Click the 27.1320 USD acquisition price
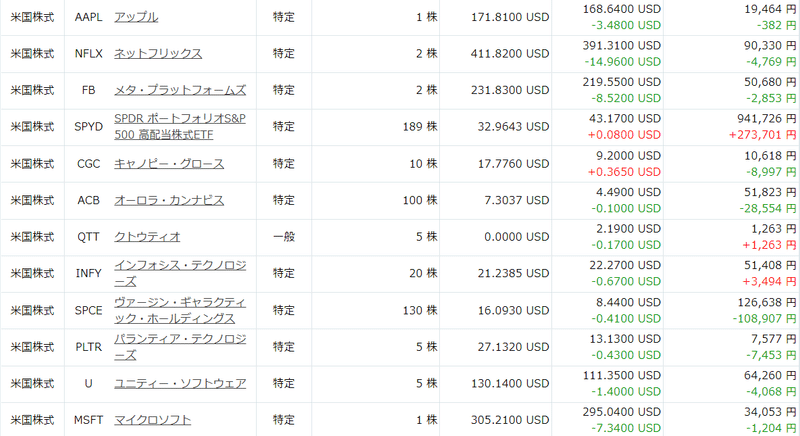 513,347
